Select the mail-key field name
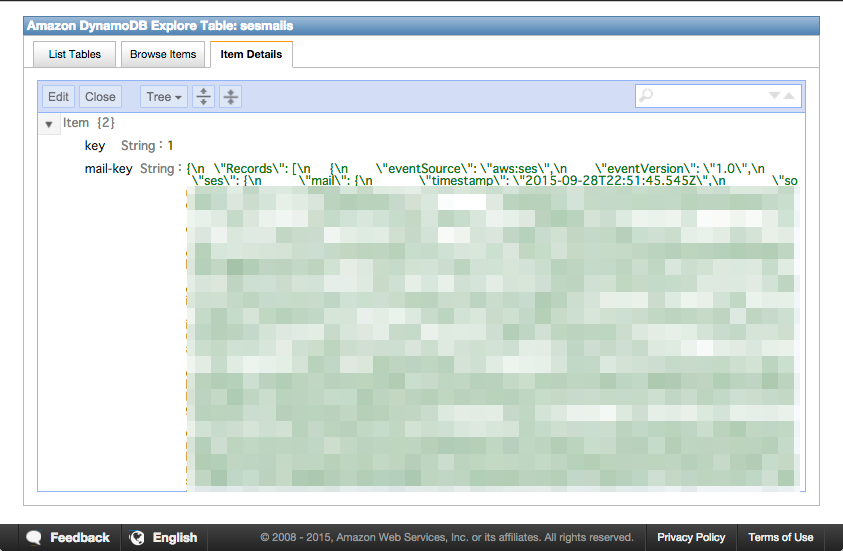This screenshot has height=551, width=843. (x=108, y=169)
